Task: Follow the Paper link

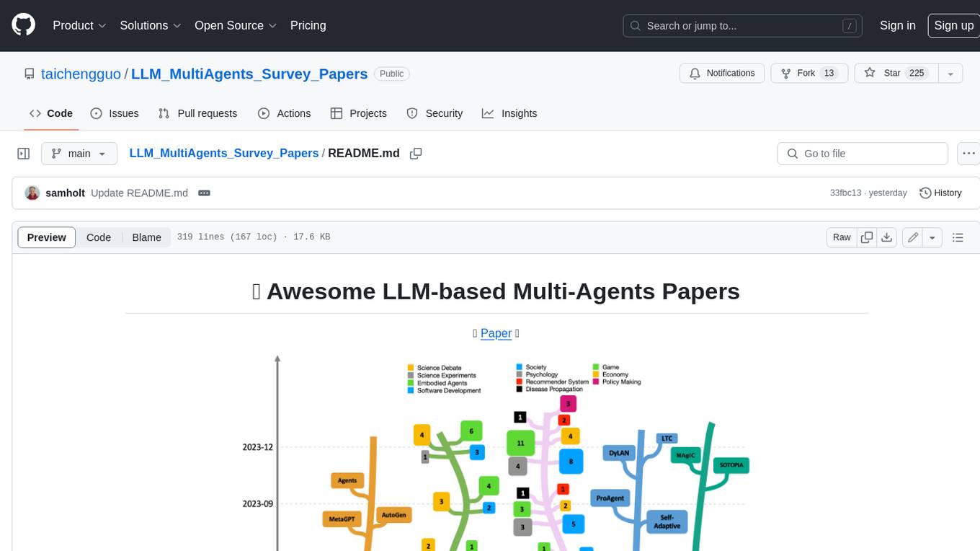Action: (x=496, y=333)
